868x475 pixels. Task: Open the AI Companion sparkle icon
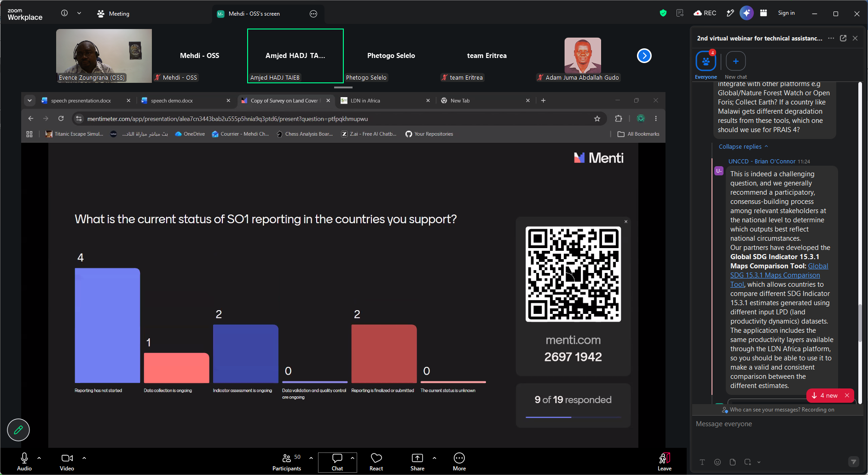coord(746,13)
